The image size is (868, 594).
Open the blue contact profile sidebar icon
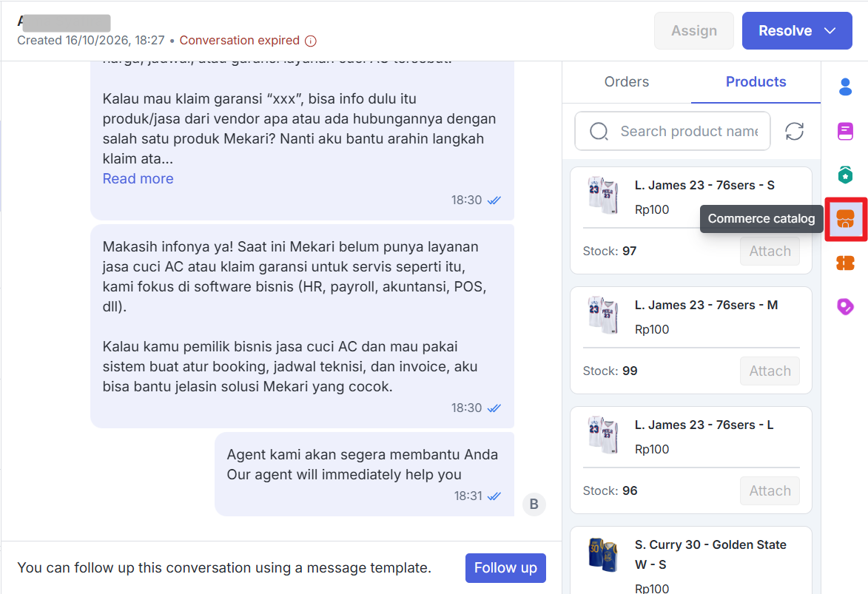[x=845, y=87]
